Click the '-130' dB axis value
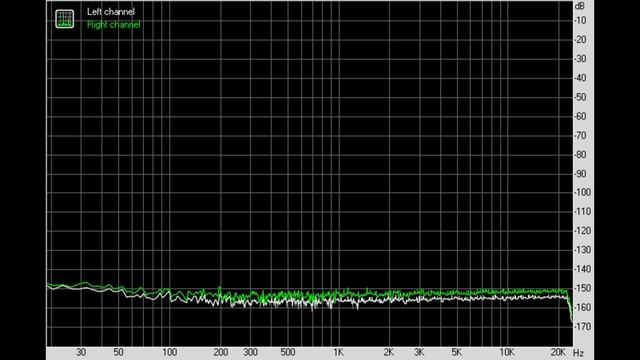 tap(582, 250)
